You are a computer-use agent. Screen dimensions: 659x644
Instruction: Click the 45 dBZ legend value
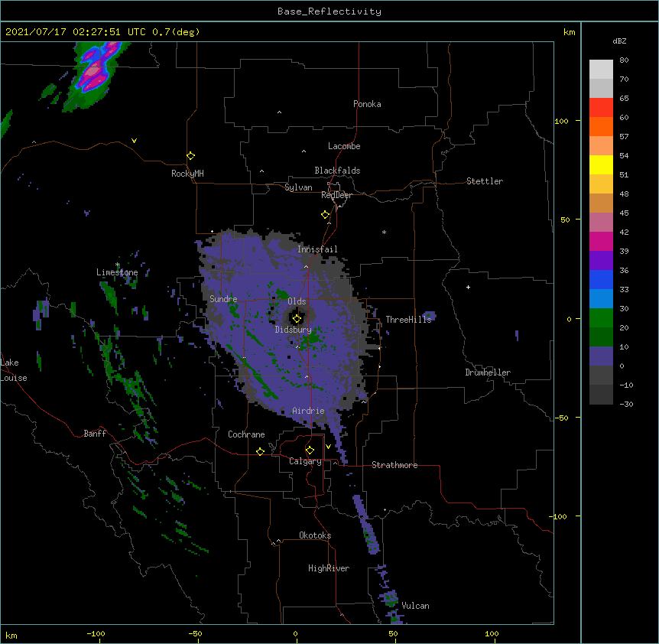point(624,213)
